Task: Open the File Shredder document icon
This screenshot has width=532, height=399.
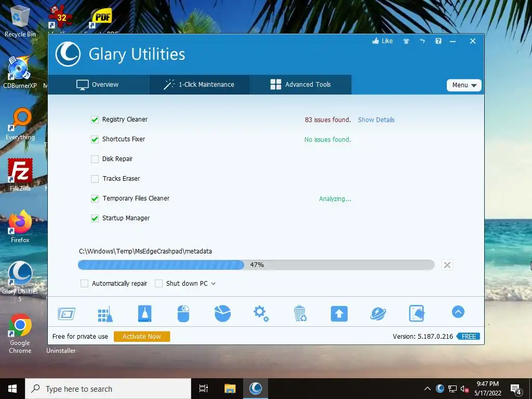Action: tap(417, 313)
